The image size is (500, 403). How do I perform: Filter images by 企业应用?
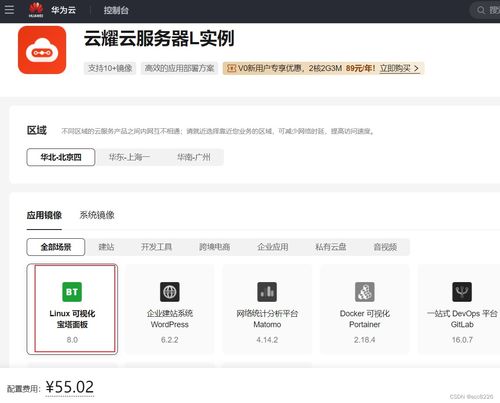click(273, 247)
